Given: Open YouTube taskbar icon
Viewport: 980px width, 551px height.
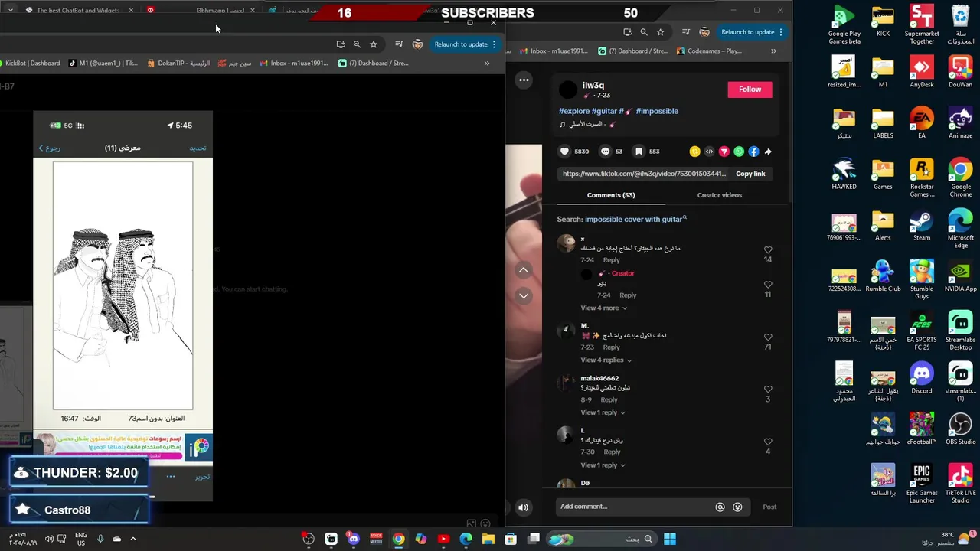Looking at the screenshot, I should 443,539.
